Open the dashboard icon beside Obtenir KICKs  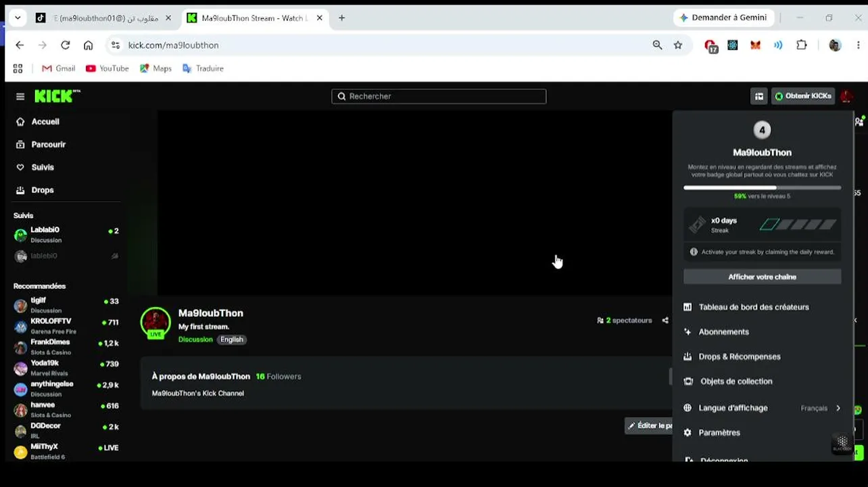759,96
